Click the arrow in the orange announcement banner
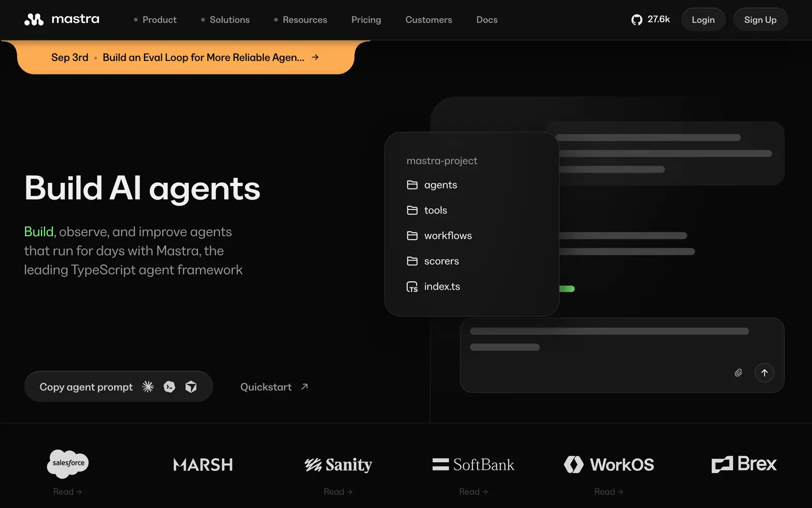 click(315, 57)
